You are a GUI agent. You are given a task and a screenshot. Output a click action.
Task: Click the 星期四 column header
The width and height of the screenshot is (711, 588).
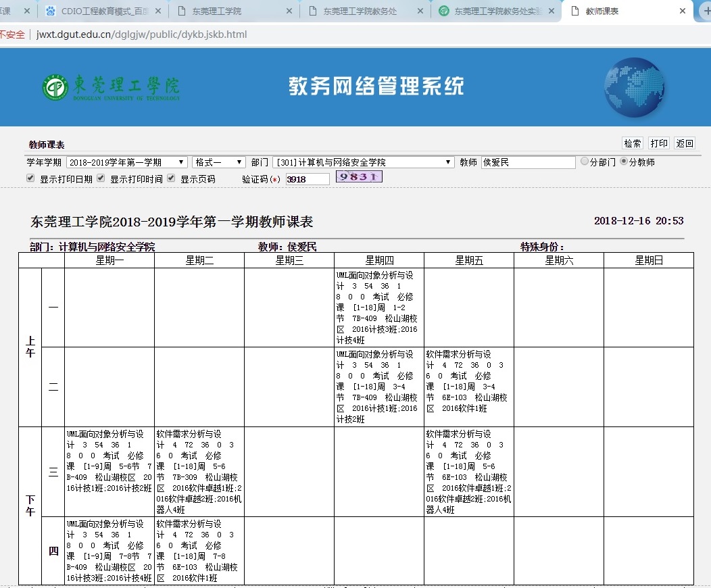point(379,260)
